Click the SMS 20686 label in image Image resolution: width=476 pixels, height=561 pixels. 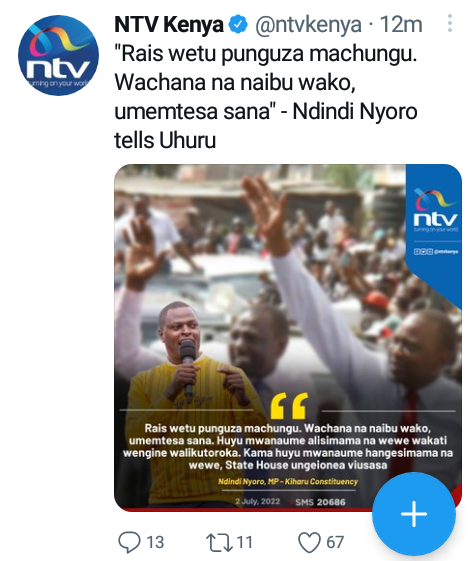320,502
